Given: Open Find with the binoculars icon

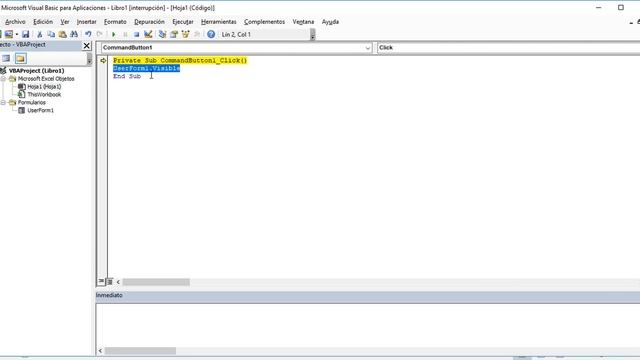Looking at the screenshot, I should click(x=74, y=34).
